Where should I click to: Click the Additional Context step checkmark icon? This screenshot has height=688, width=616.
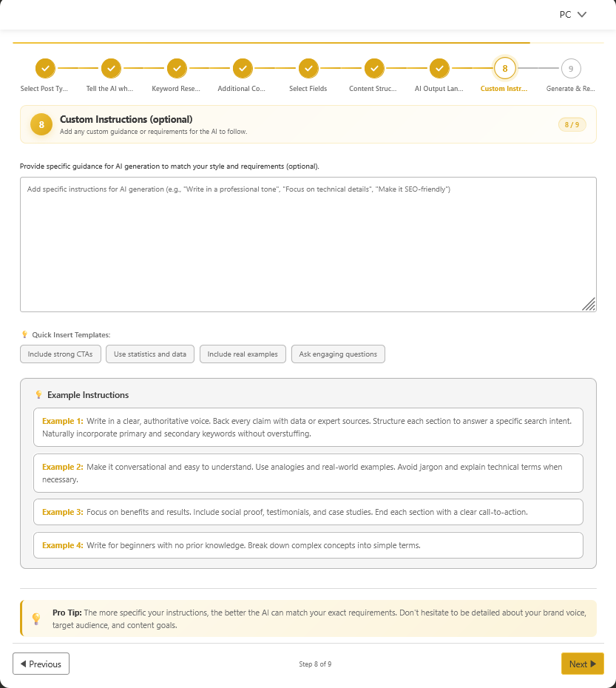[x=242, y=67]
